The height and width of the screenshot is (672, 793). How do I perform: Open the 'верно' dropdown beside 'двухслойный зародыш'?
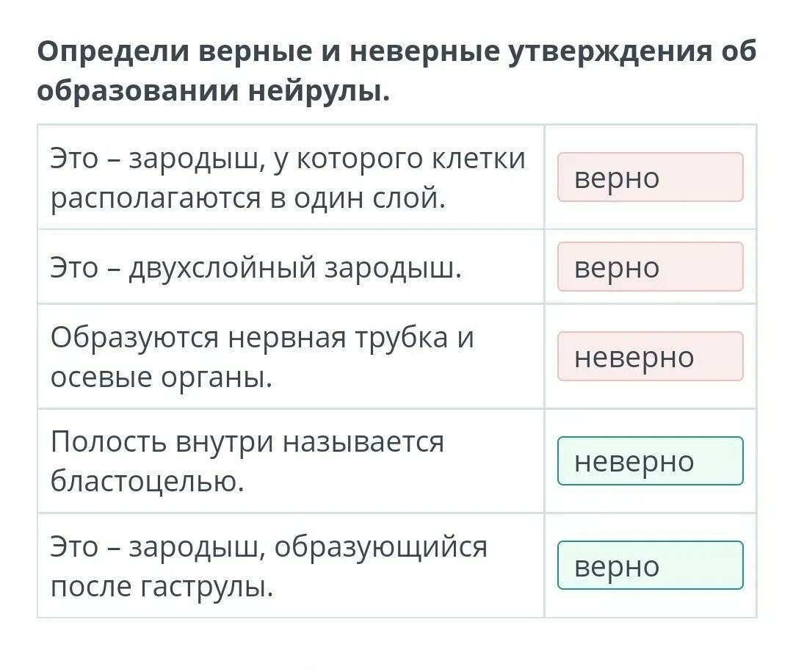click(651, 267)
